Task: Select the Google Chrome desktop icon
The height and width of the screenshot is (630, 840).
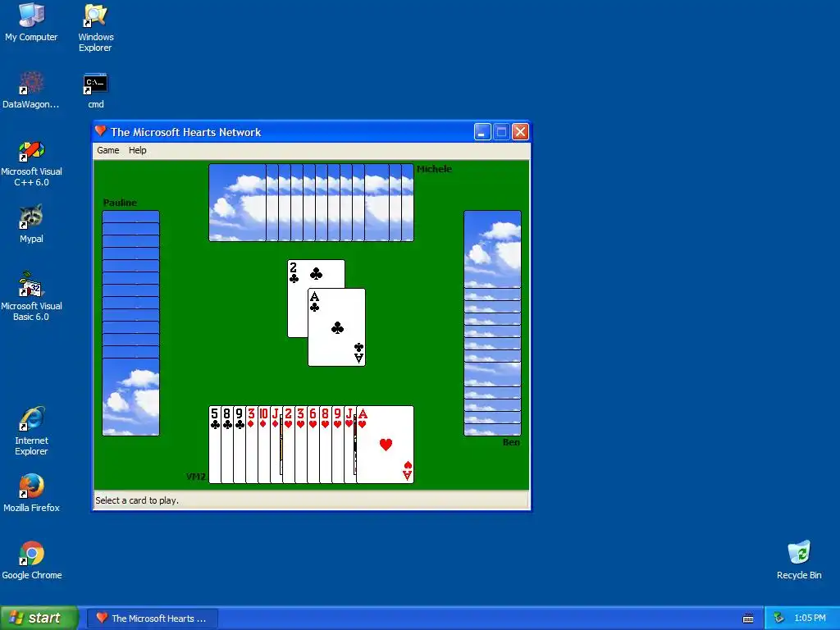Action: pyautogui.click(x=31, y=560)
